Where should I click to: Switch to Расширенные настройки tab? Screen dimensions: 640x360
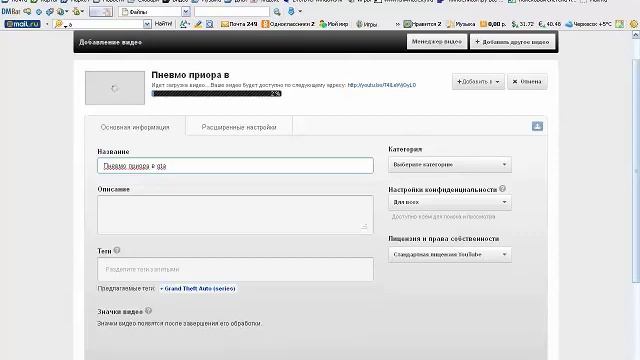(x=239, y=127)
